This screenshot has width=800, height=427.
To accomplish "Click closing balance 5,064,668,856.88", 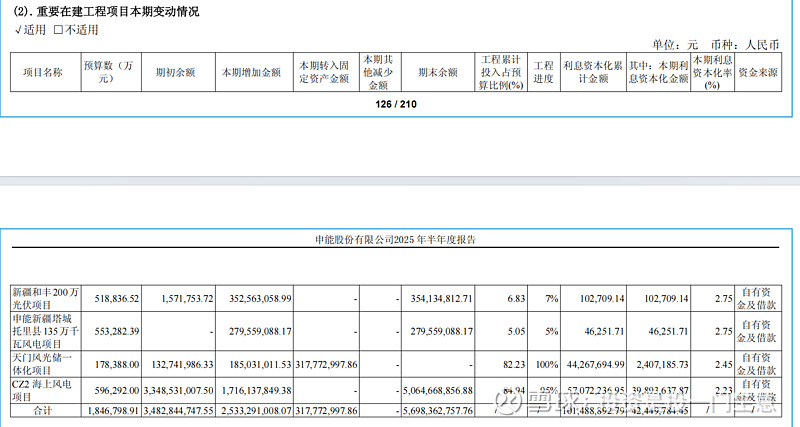I will 438,390.
